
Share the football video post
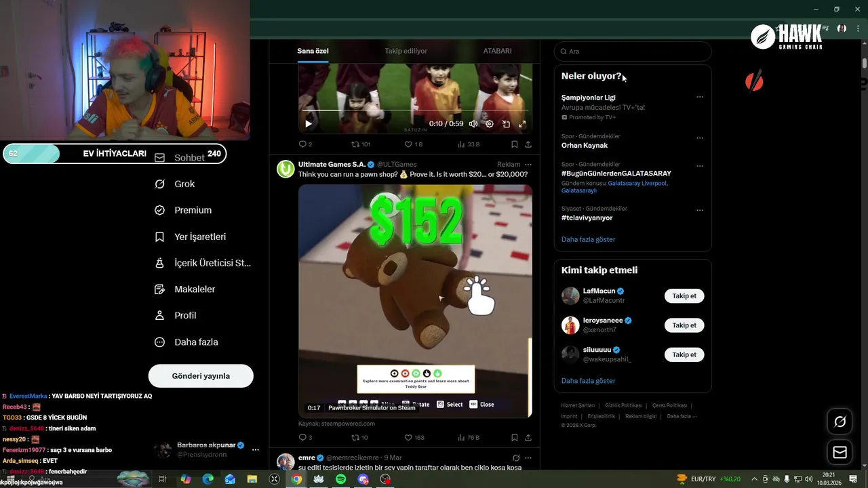(528, 144)
